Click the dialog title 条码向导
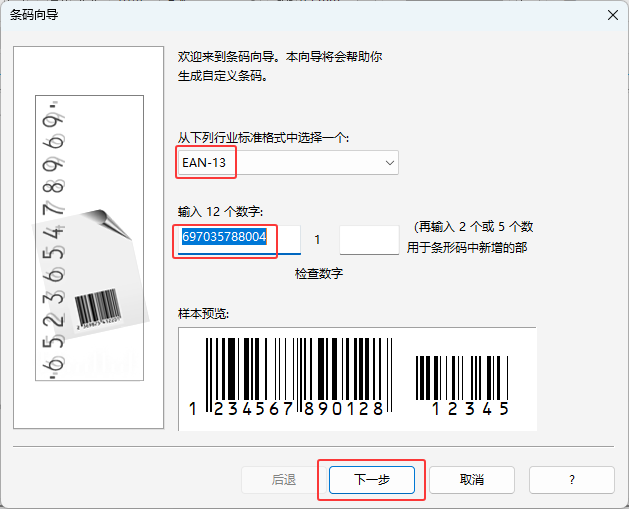629x509 pixels. [x=34, y=15]
